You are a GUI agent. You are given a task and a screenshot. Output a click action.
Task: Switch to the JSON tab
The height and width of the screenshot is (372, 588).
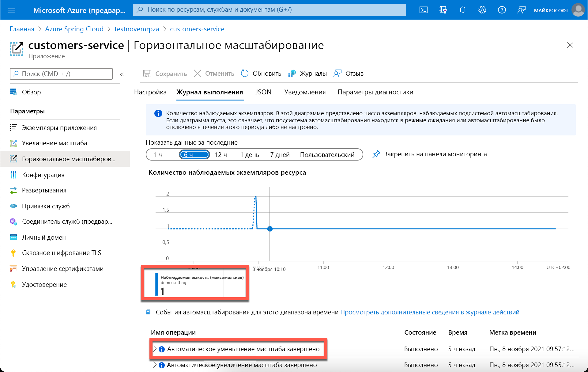(x=263, y=92)
